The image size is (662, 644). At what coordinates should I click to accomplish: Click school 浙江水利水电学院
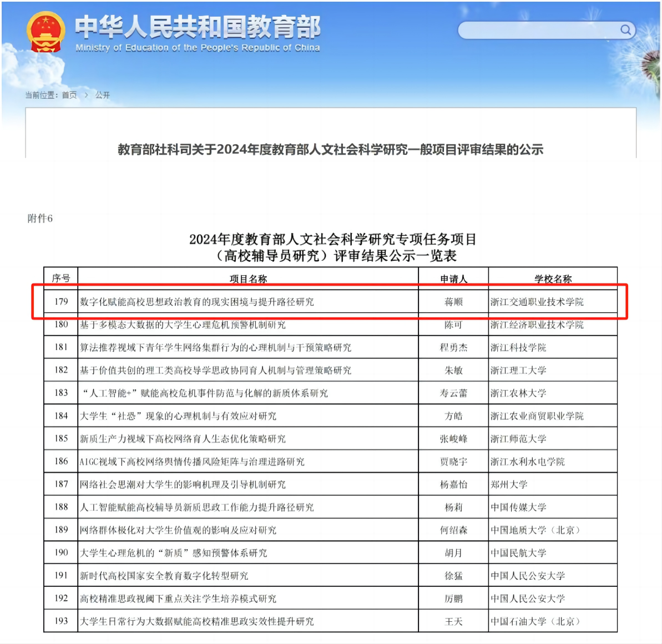point(528,462)
